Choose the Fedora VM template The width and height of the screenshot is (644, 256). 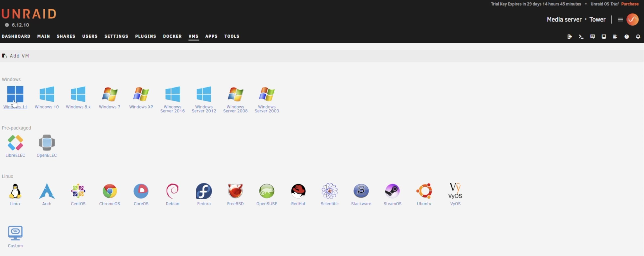point(204,191)
